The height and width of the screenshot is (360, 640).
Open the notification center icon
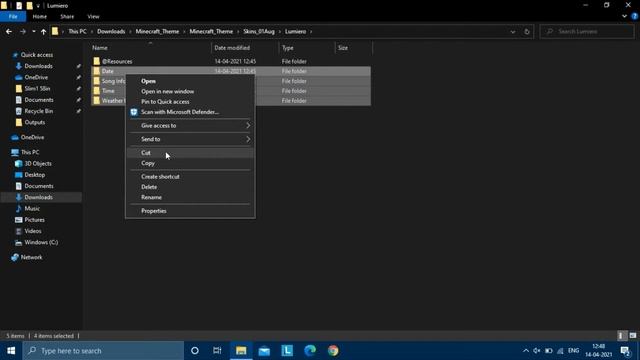point(625,351)
